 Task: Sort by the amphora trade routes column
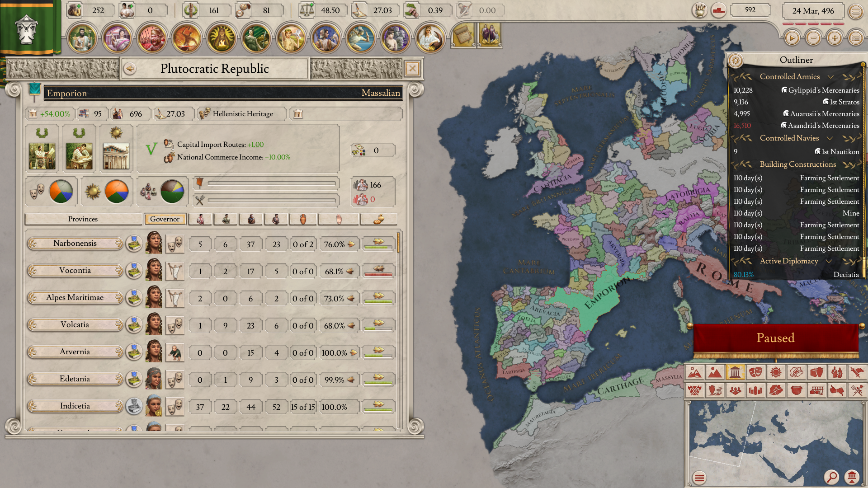(303, 219)
